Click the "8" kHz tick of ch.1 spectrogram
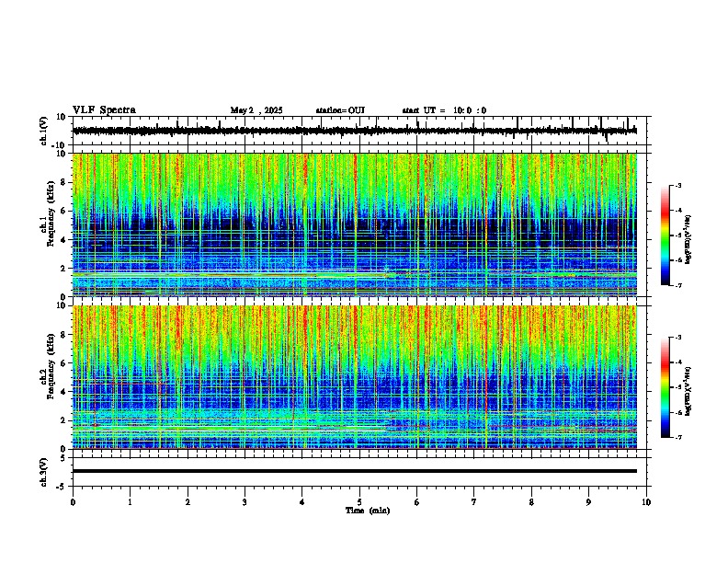Image resolution: width=728 pixels, height=563 pixels. pyautogui.click(x=63, y=182)
